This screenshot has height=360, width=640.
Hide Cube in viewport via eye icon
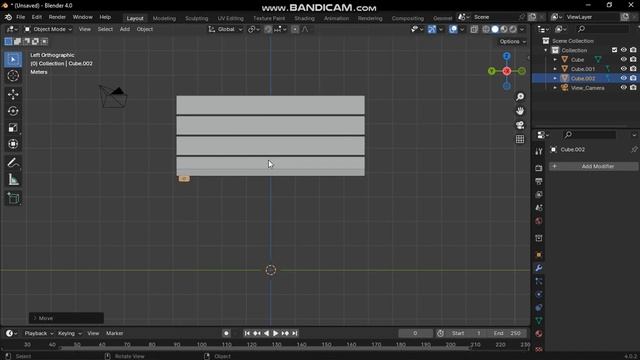tap(624, 60)
